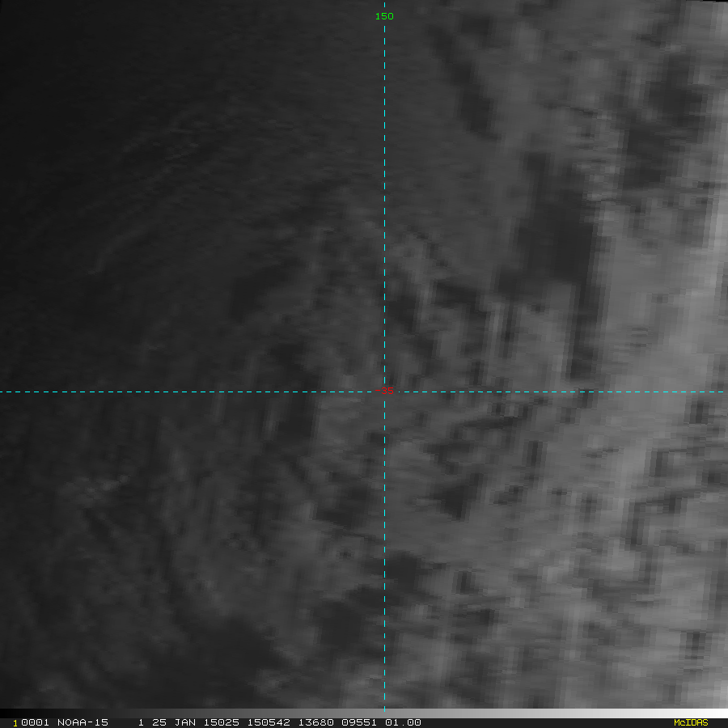This screenshot has height=728, width=728.
Task: Select the 01.00 resolution value
Action: [x=403, y=722]
